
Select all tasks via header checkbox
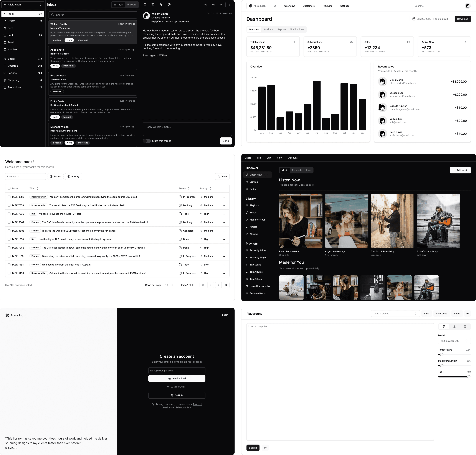pos(9,188)
